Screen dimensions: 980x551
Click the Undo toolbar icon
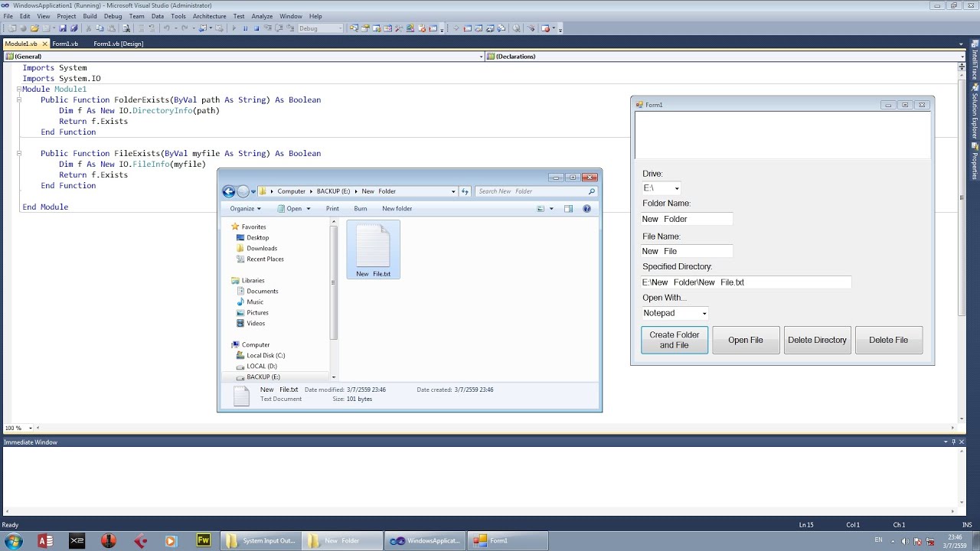coord(166,28)
